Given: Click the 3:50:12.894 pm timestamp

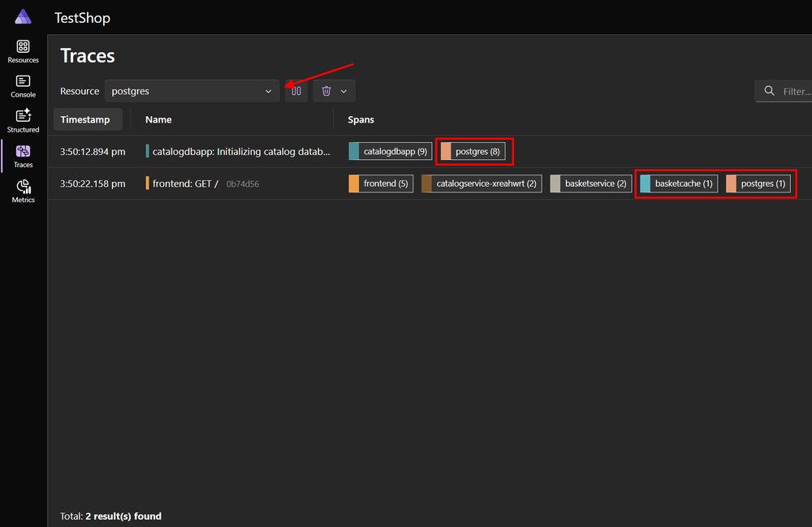Looking at the screenshot, I should pyautogui.click(x=93, y=152).
